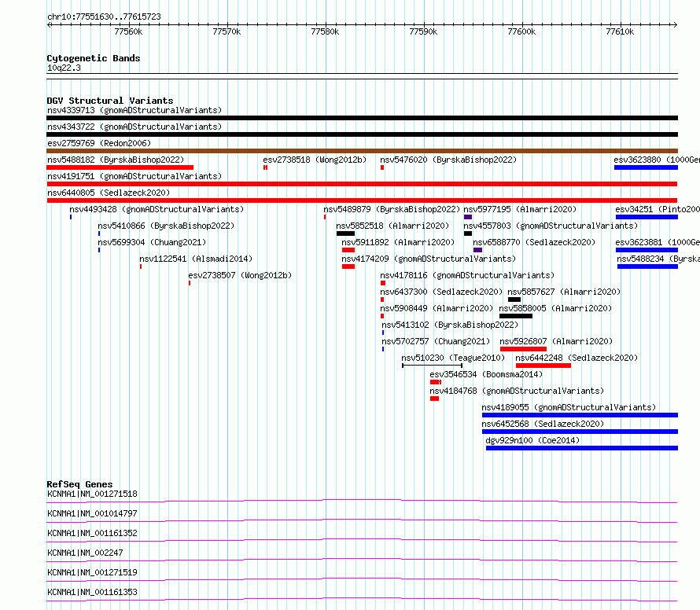Click nsv5488234 variant label at right
The image size is (700, 610).
[x=658, y=259]
